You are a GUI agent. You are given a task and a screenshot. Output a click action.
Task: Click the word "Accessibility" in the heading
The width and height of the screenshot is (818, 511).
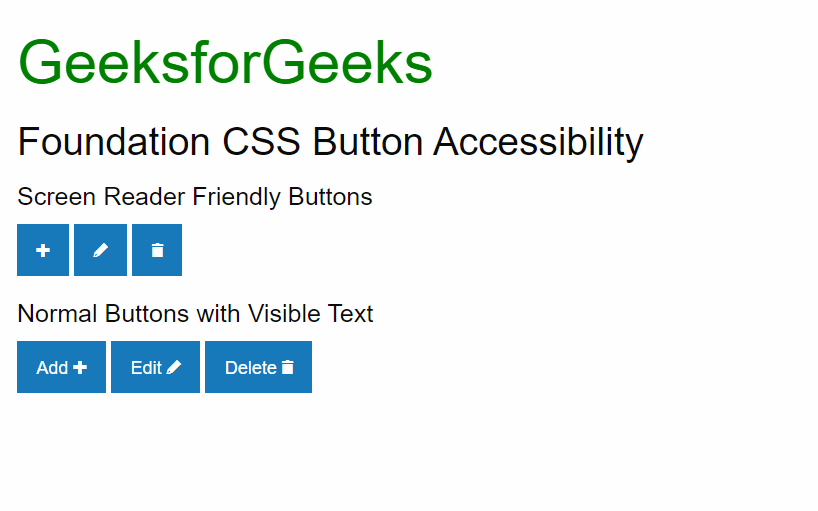[x=538, y=142]
